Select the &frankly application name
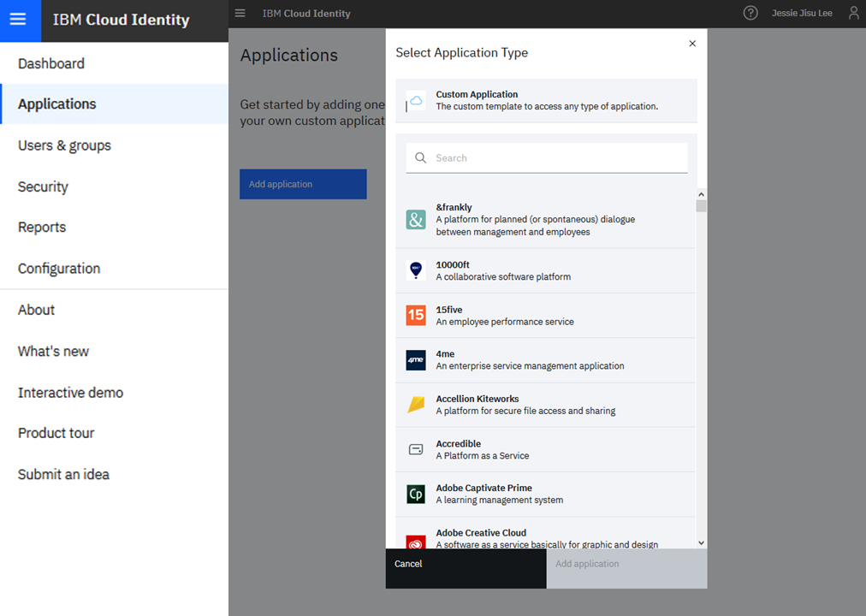 454,208
